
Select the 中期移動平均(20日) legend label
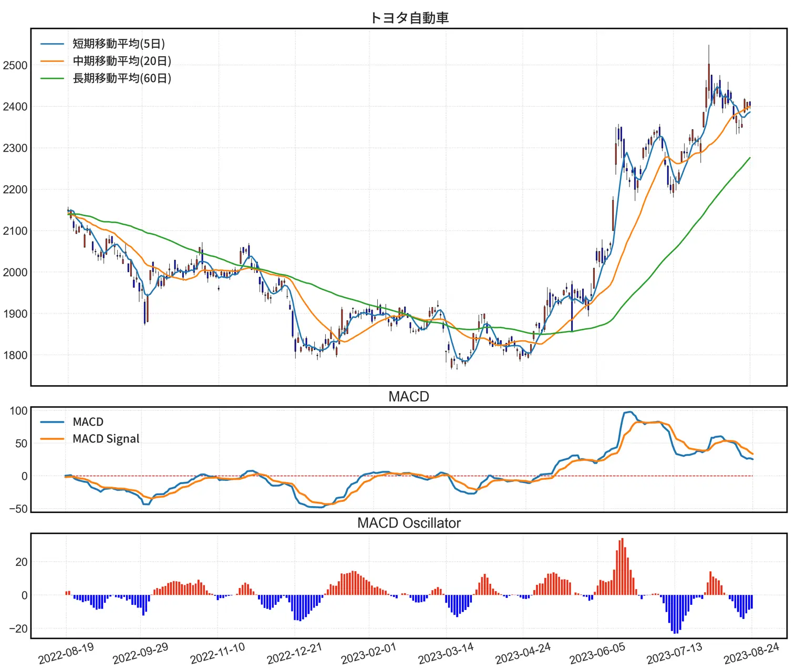tap(122, 61)
